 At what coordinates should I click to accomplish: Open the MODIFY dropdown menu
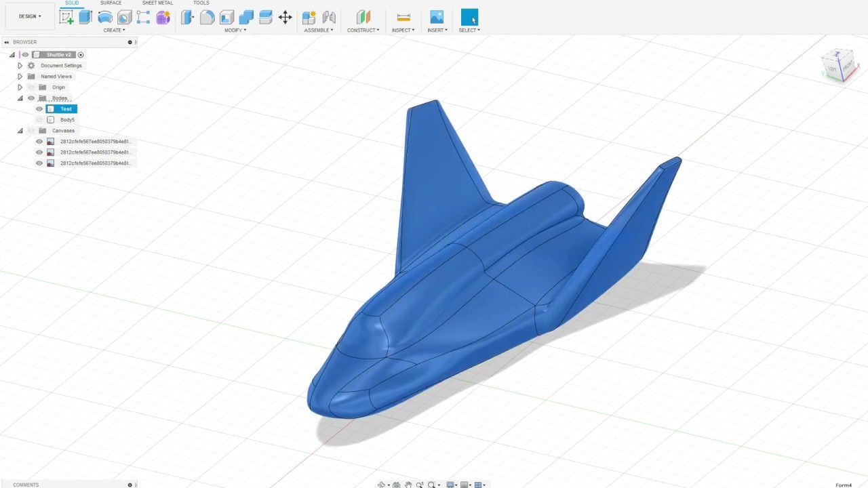click(x=235, y=30)
